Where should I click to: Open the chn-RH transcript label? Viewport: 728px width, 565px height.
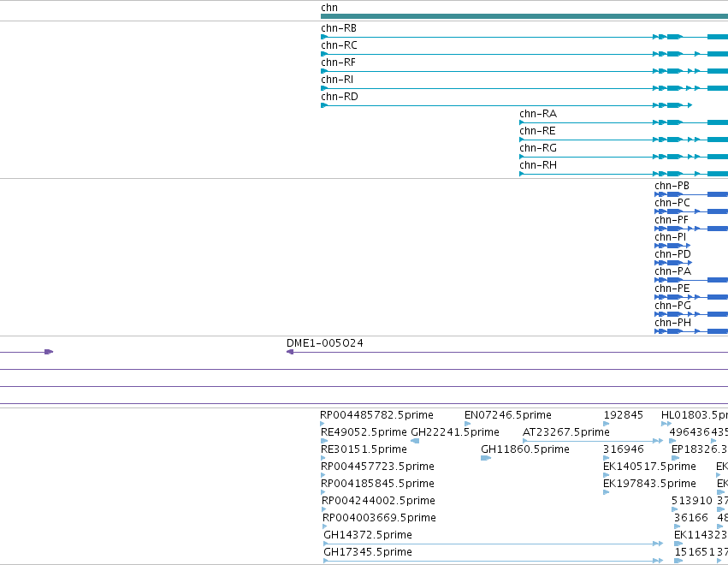tap(538, 165)
